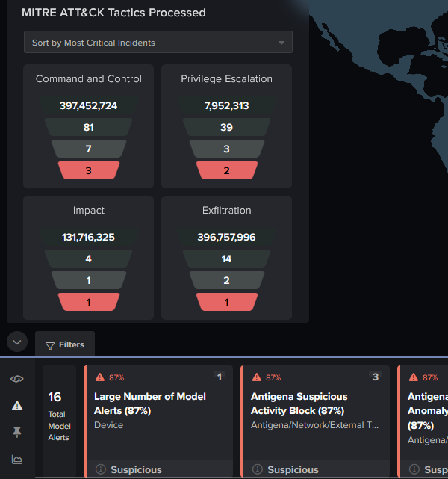
Task: Open the Antigena Suspicious Activity Block card
Action: 315,421
